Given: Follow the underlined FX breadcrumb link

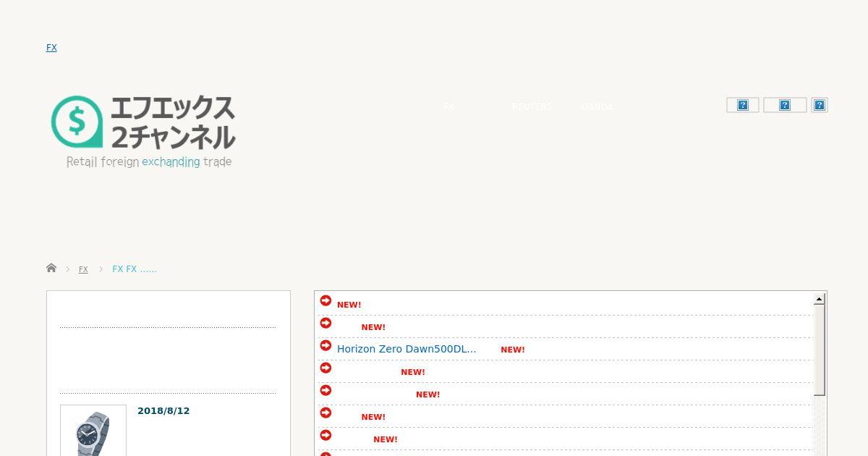Looking at the screenshot, I should 83,269.
